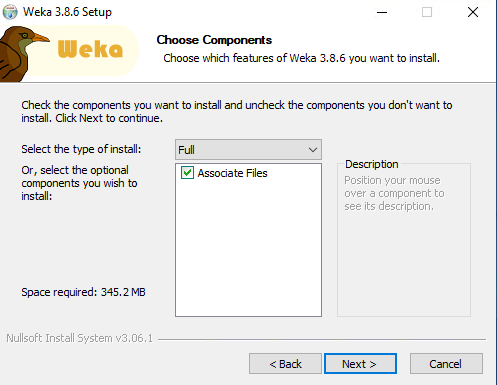Screen dimensions: 497x385
Task: Click the Weka bird logo image
Action: coord(23,54)
